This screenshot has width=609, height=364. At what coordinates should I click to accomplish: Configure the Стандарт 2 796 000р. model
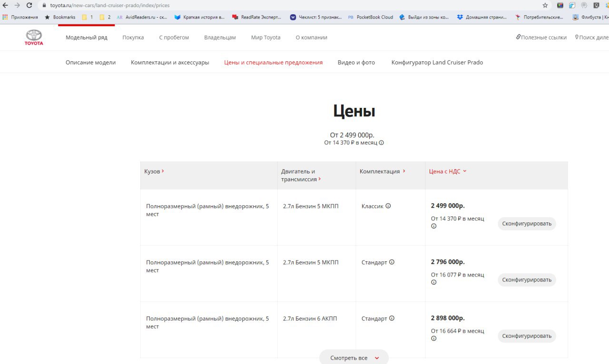(x=527, y=280)
